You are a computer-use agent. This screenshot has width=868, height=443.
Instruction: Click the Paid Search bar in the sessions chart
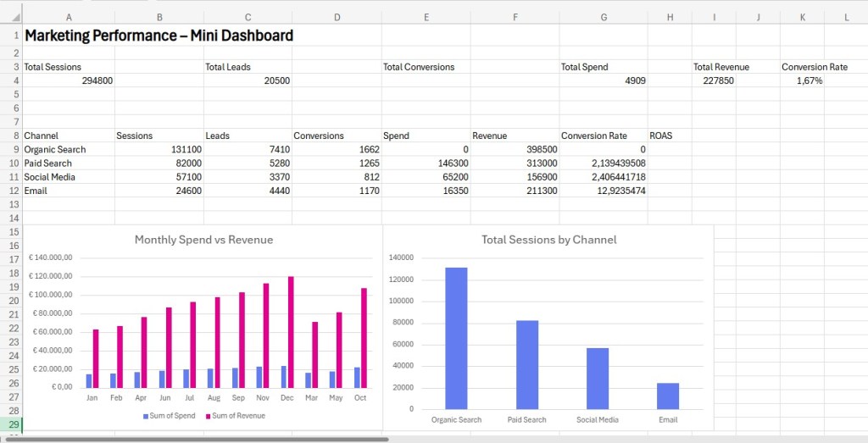527,365
